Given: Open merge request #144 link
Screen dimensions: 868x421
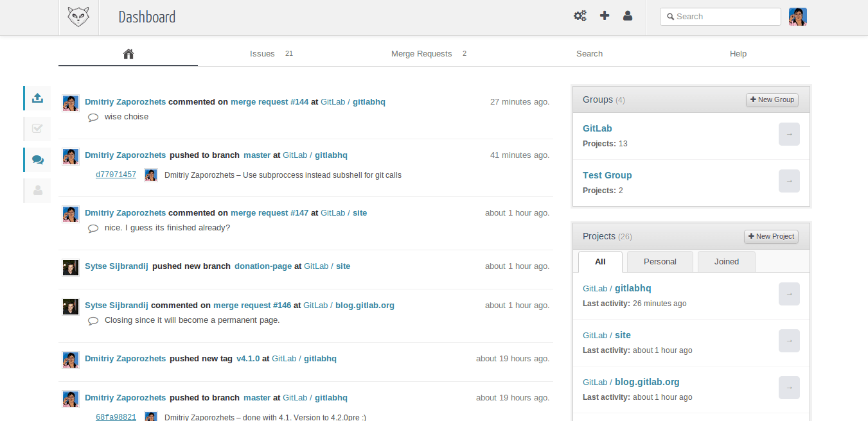Looking at the screenshot, I should coord(269,102).
